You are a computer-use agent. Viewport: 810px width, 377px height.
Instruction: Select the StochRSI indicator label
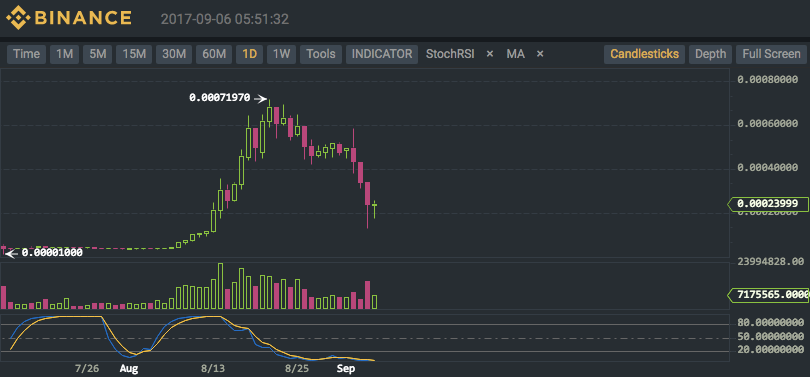coord(449,54)
